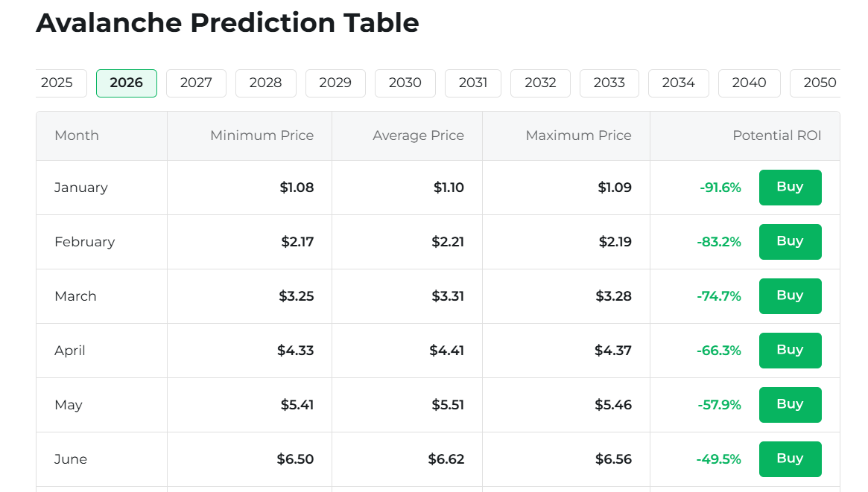Select the 2025 year tab
Viewport: 868px width, 492px height.
[60, 83]
